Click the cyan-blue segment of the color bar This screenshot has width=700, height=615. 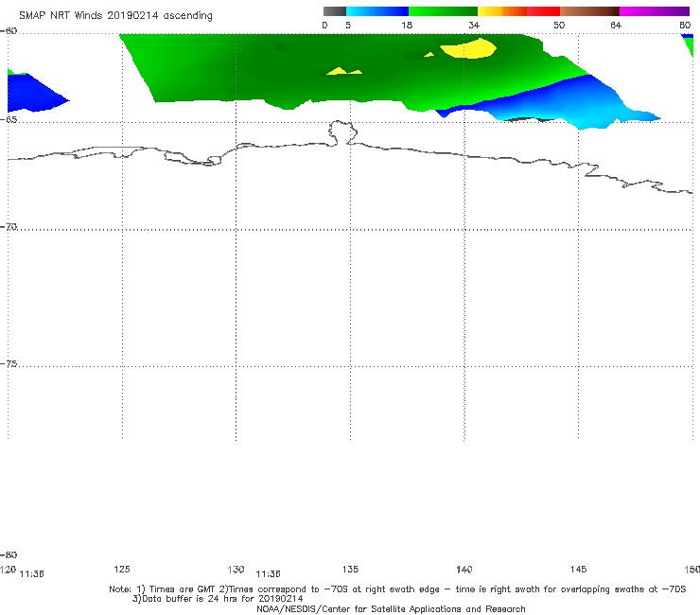pyautogui.click(x=377, y=11)
